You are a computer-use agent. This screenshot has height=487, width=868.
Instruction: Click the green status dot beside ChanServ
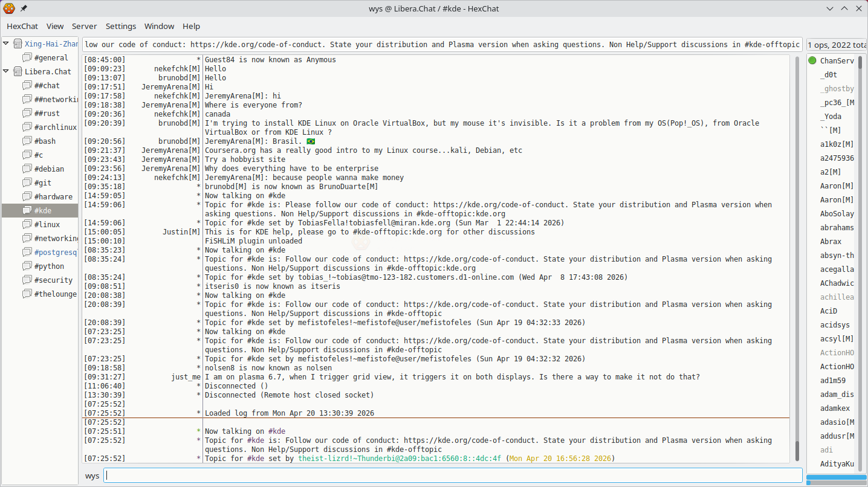[812, 60]
